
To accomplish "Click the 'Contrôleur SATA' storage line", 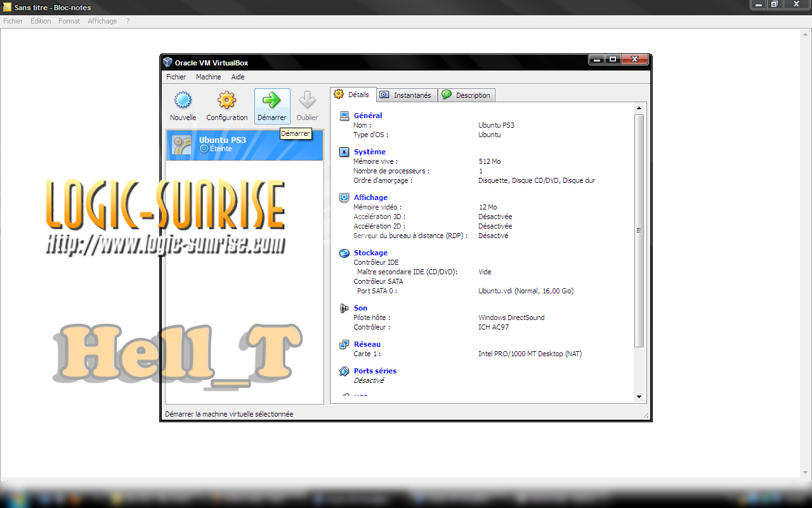I will (x=378, y=281).
